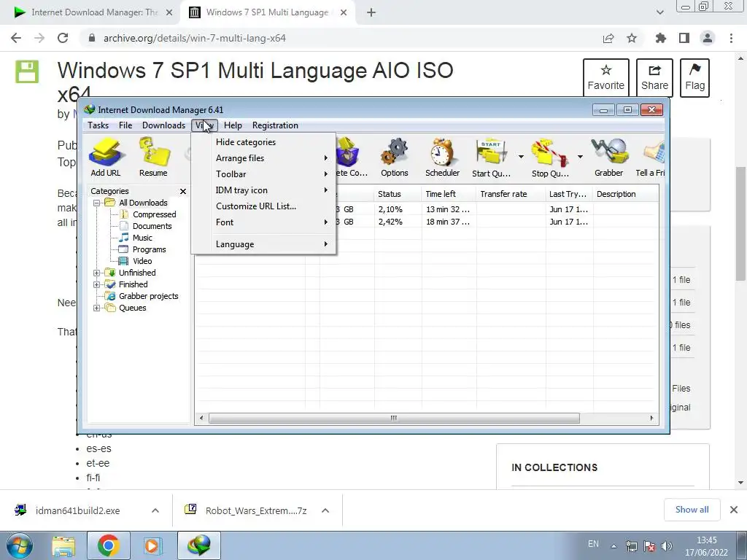Click the right arrow of IDM scrollbar
The image size is (747, 560).
coord(651,418)
